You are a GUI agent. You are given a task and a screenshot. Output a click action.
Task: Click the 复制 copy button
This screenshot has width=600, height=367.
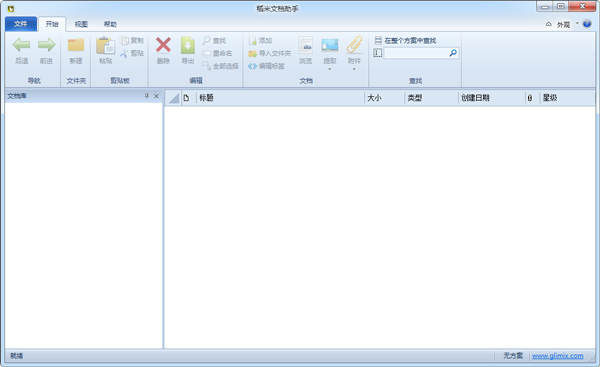pos(132,41)
